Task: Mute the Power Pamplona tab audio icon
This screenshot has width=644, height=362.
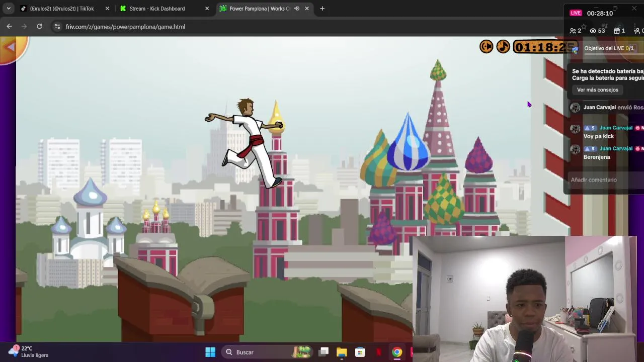Action: [296, 9]
